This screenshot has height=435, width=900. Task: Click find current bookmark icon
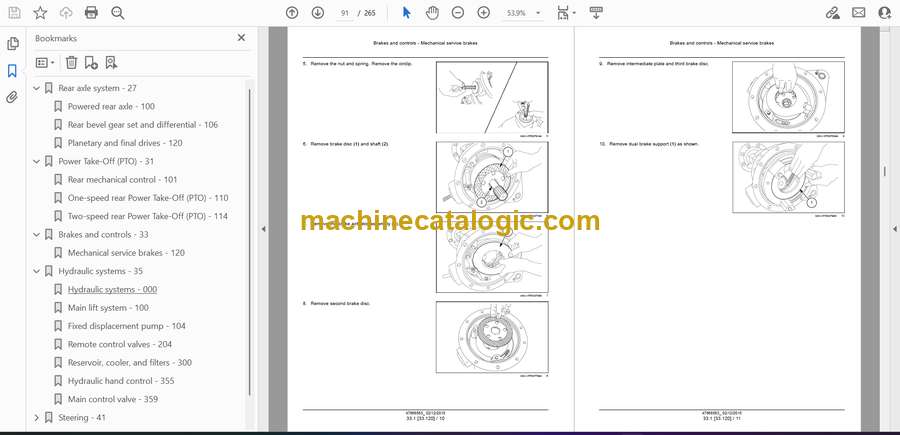click(x=111, y=63)
